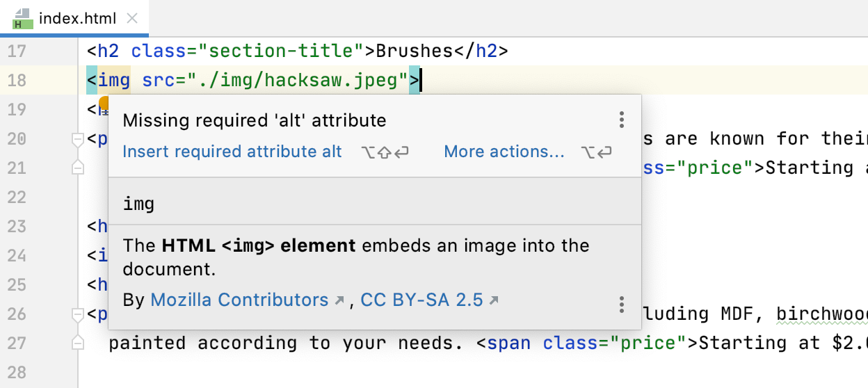868x388 pixels.
Task: Click the orange intention bulb icon
Action: coord(104,102)
